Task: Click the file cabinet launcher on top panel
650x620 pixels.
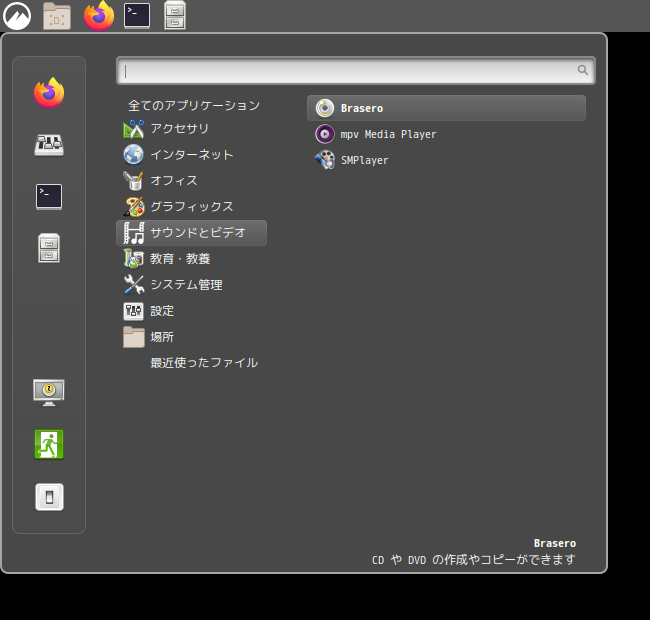Action: [175, 16]
